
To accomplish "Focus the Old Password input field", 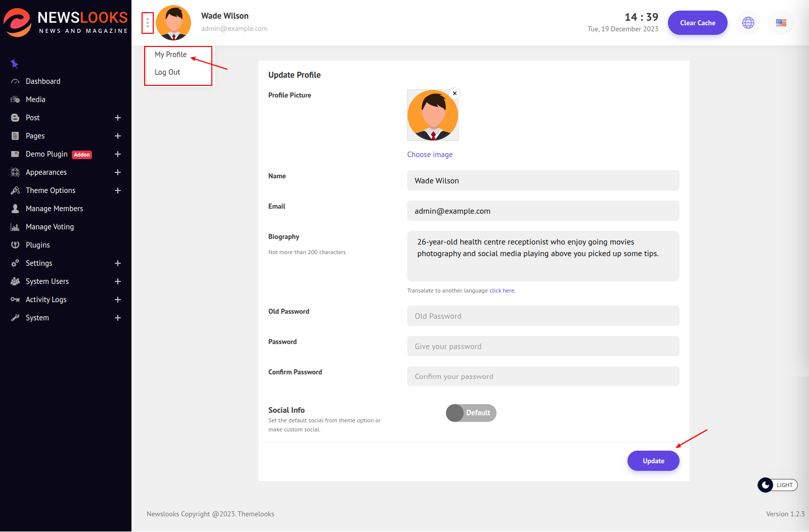I will (543, 316).
